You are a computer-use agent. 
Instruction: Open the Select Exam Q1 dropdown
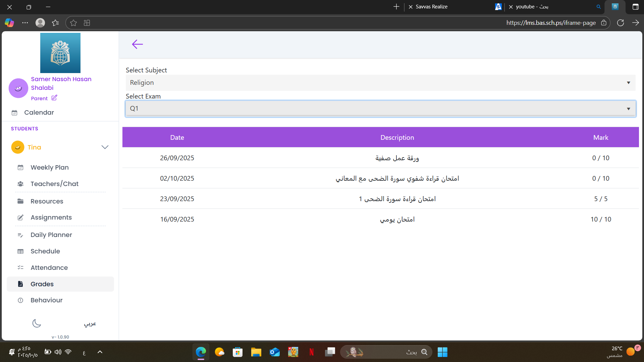click(380, 109)
